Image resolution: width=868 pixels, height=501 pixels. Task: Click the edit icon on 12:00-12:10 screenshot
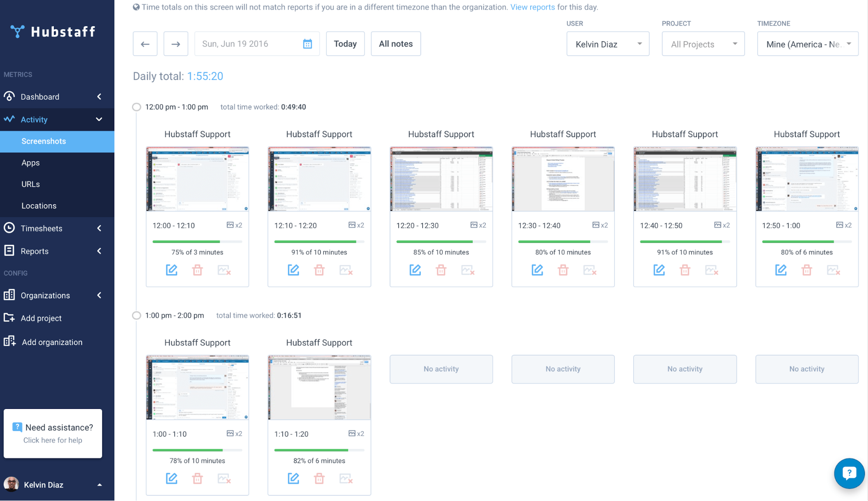172,270
